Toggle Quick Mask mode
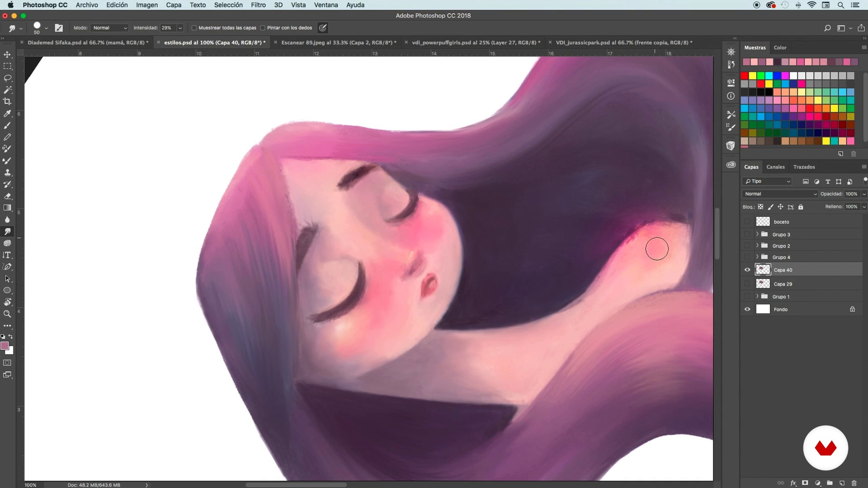The image size is (868, 488). click(x=7, y=363)
